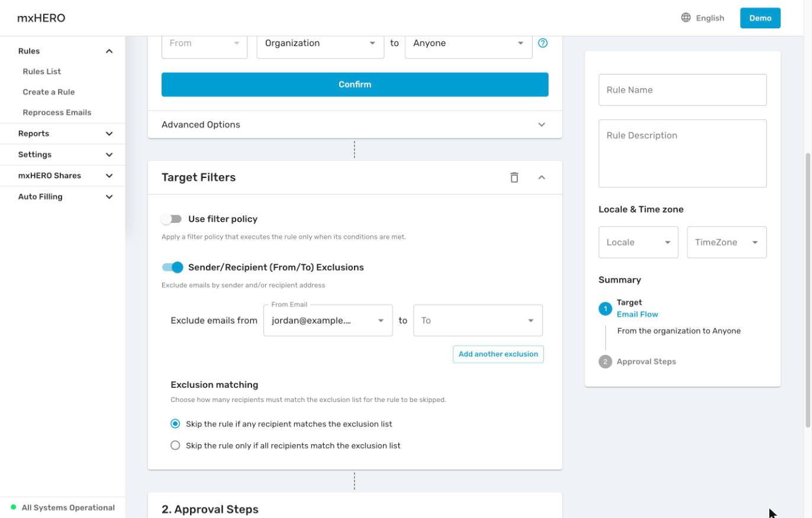Collapse the Rules sidebar menu
This screenshot has width=812, height=518.
coord(63,51)
